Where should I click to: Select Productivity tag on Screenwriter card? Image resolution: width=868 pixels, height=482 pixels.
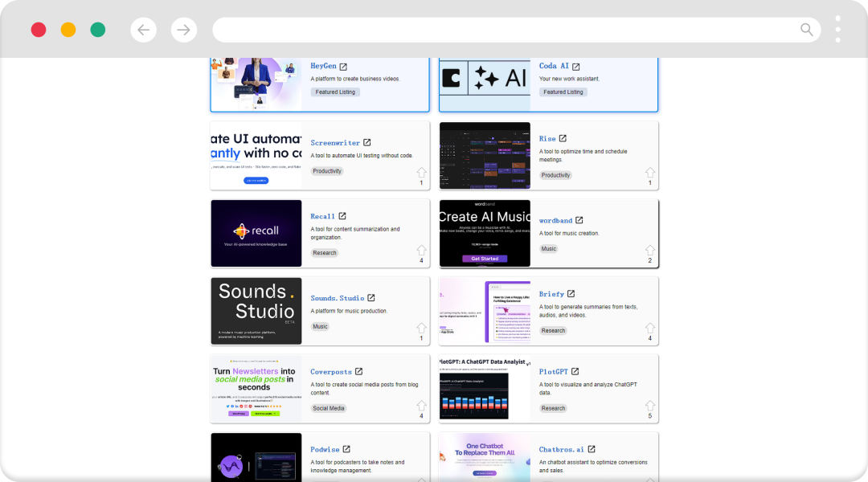[x=327, y=171]
